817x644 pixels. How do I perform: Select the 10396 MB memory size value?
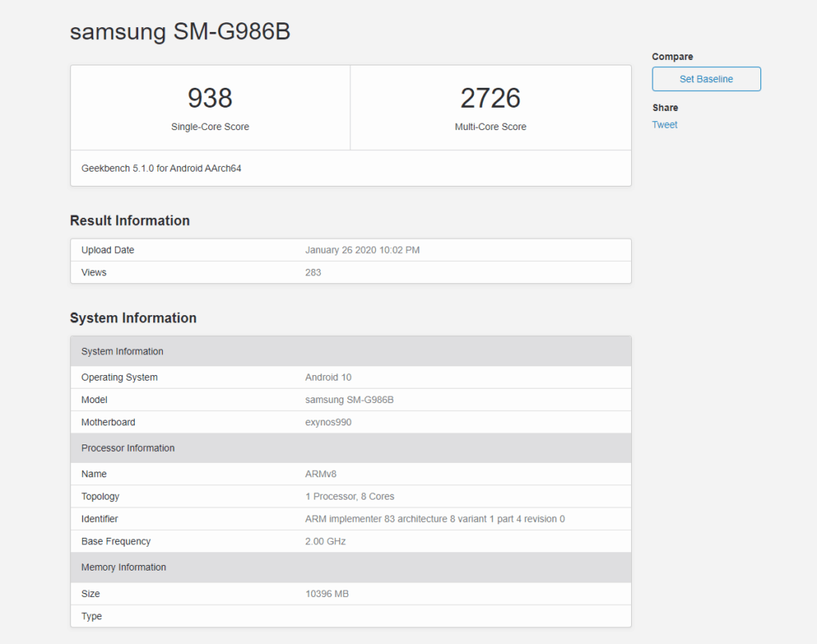point(326,594)
